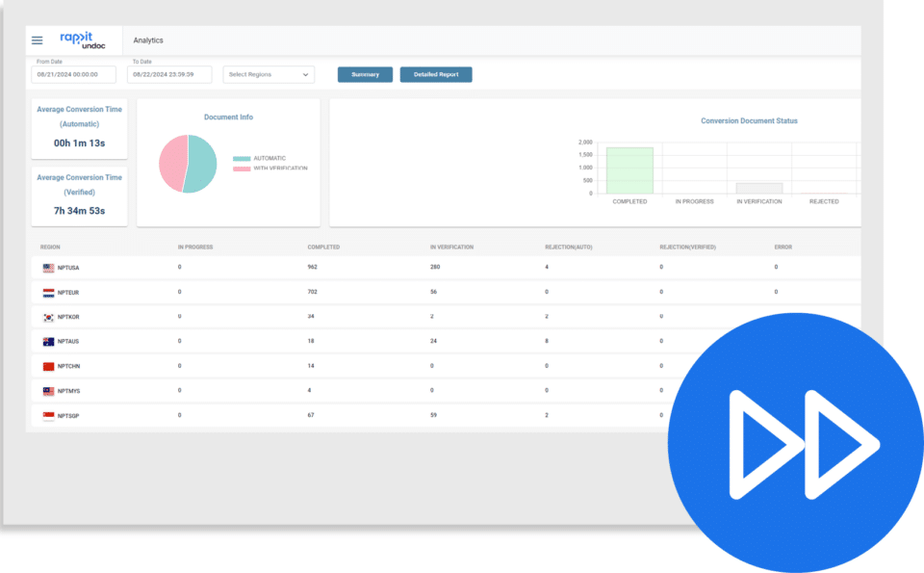
Task: Generate the Detailed Report
Action: [435, 74]
